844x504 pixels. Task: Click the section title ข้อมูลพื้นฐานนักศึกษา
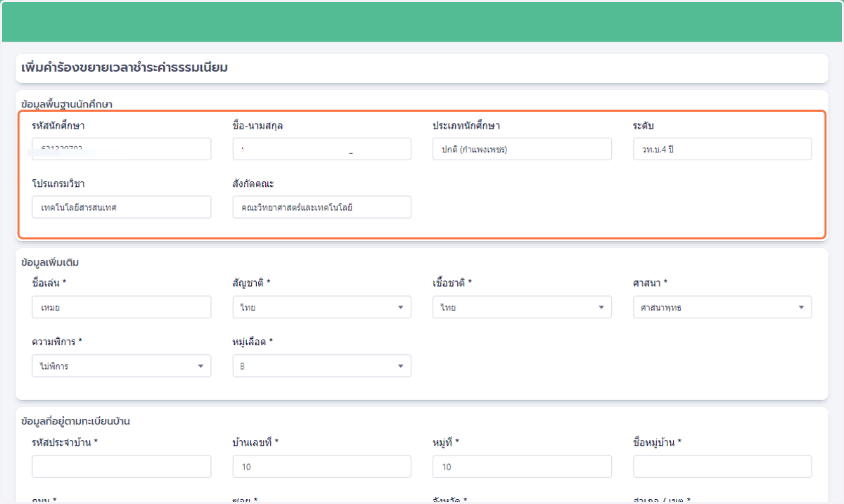67,104
